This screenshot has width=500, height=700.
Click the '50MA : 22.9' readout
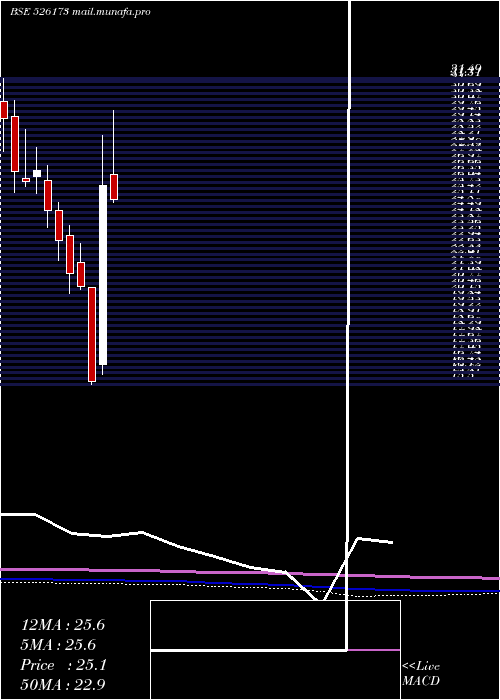pos(63,685)
